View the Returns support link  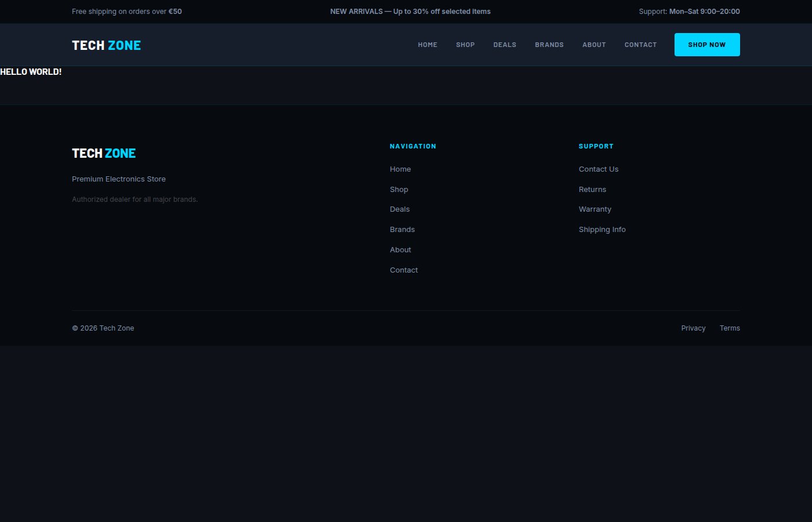coord(592,190)
